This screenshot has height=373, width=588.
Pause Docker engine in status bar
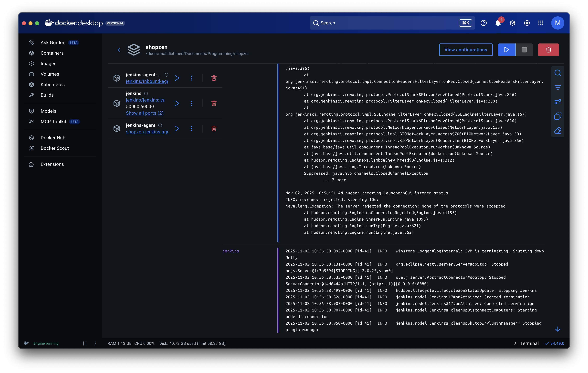[x=84, y=343]
